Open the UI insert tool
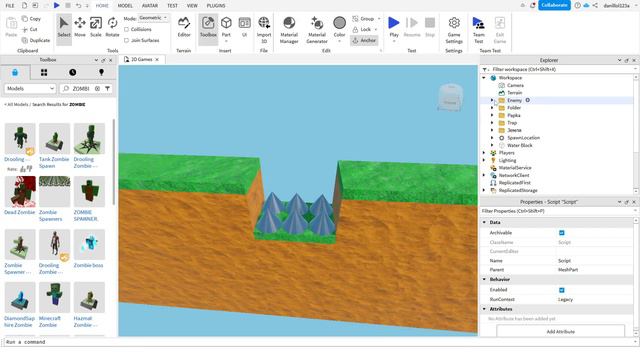The image size is (640, 360). [244, 27]
